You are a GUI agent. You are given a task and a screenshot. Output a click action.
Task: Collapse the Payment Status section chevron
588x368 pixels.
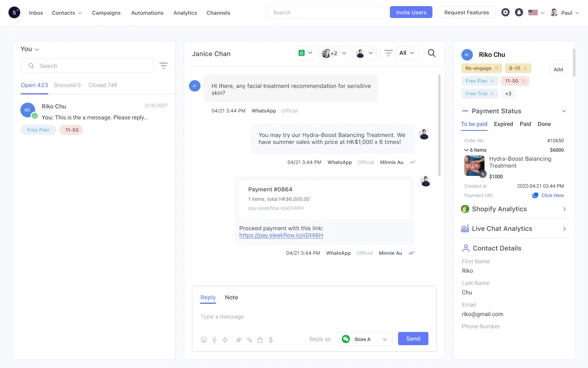coord(564,111)
